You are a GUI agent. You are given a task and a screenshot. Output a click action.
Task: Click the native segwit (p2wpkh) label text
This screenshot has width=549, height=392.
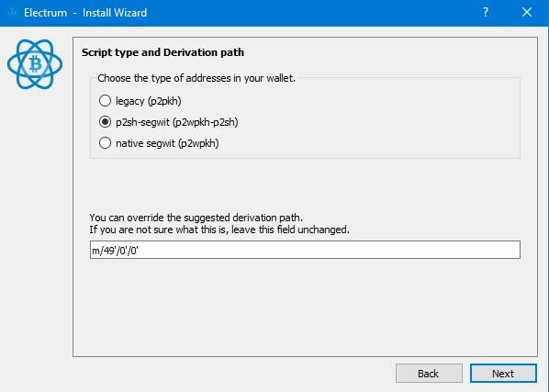click(167, 143)
